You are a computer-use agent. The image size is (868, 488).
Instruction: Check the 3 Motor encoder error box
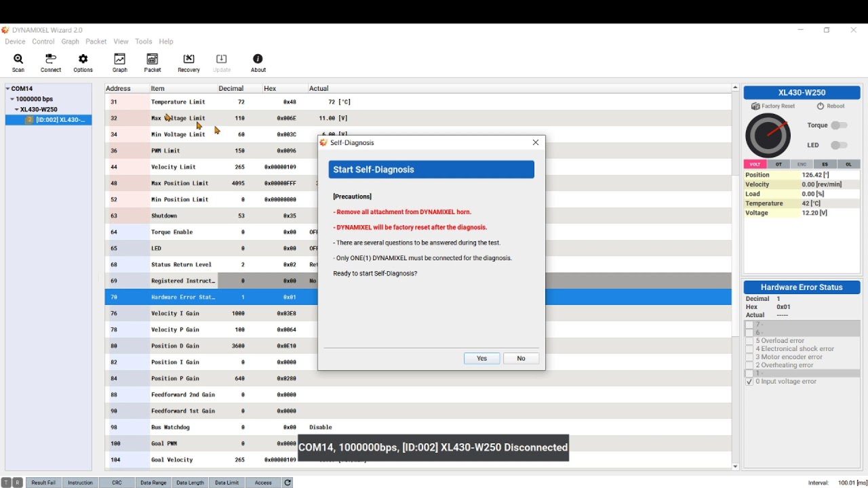(x=749, y=357)
